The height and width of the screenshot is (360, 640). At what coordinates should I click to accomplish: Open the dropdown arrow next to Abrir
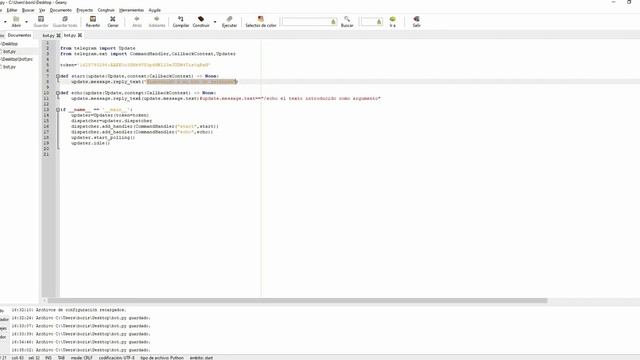27,22
